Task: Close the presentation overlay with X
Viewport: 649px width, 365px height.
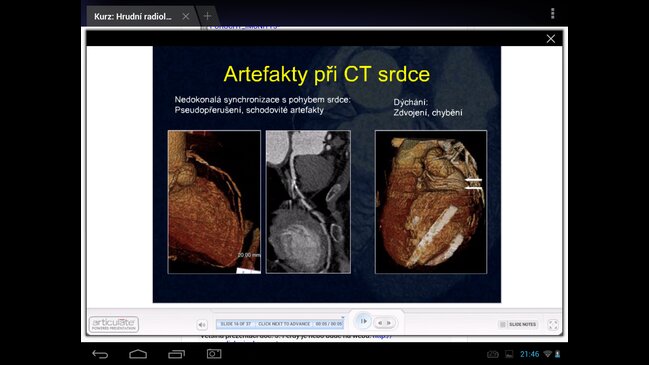Action: [x=550, y=39]
